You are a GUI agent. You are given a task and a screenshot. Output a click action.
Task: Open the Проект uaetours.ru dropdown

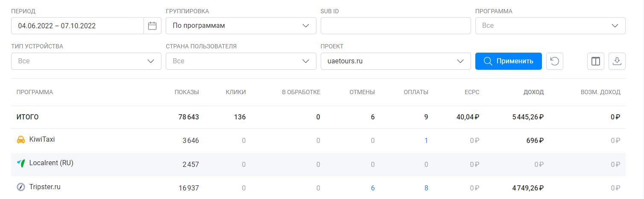(x=396, y=61)
